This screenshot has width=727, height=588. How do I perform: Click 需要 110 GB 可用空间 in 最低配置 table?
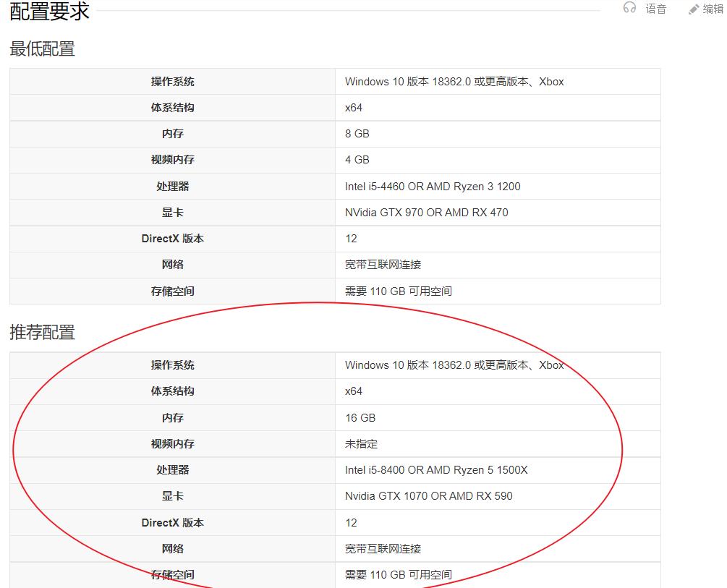click(399, 291)
